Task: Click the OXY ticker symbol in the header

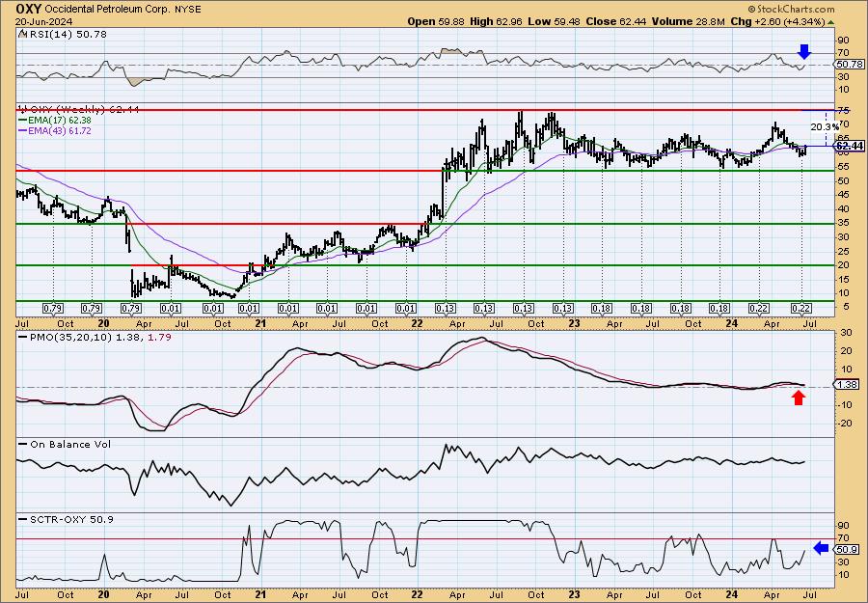Action: (x=28, y=9)
